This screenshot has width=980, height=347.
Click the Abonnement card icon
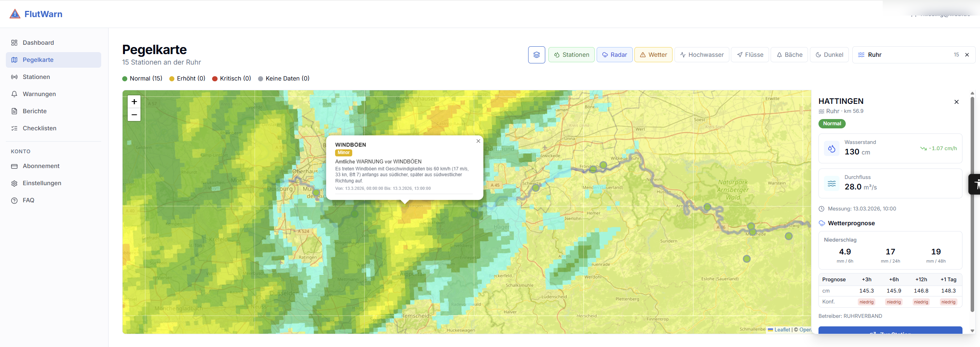(x=14, y=166)
